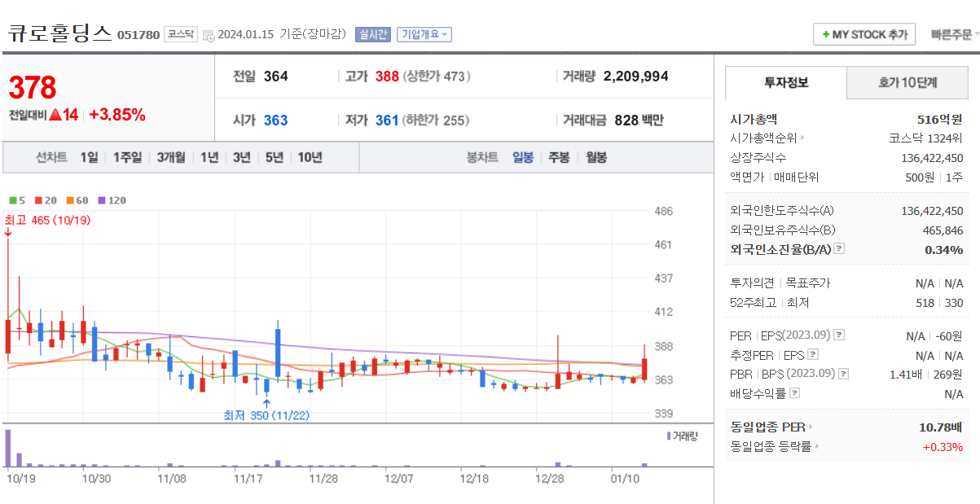Click the 최저 350 (11/22) chart marker
This screenshot has height=504, width=980.
266,415
